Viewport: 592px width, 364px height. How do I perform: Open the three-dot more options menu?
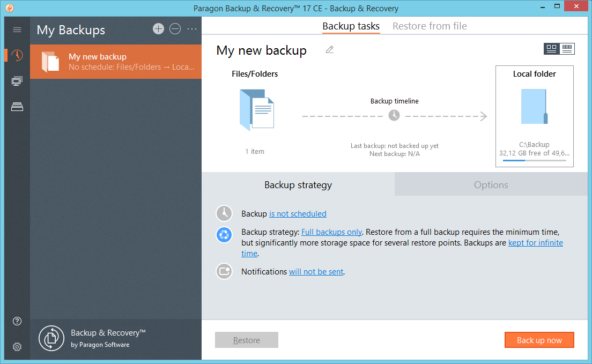(192, 29)
